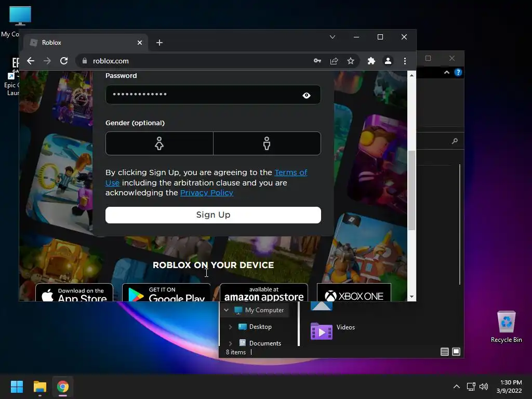Open explorer help question mark

[458, 72]
